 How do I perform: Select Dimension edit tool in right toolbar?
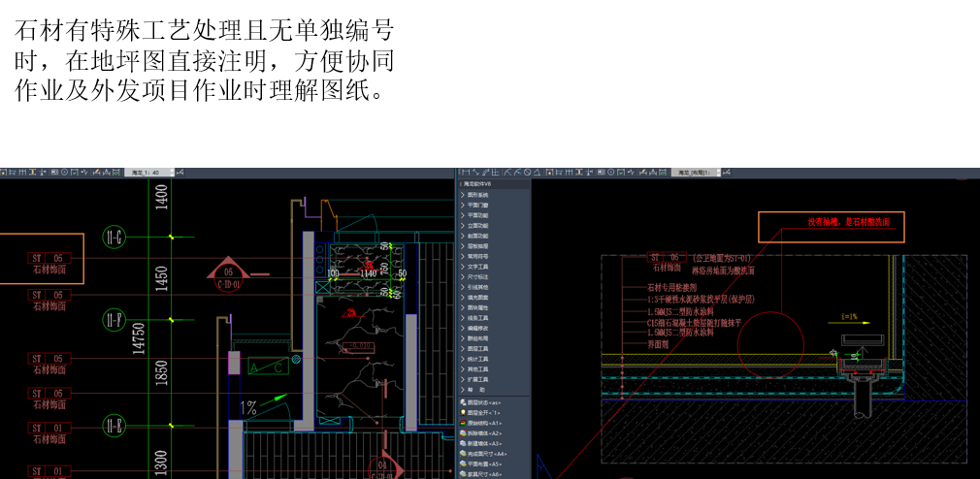[643, 173]
